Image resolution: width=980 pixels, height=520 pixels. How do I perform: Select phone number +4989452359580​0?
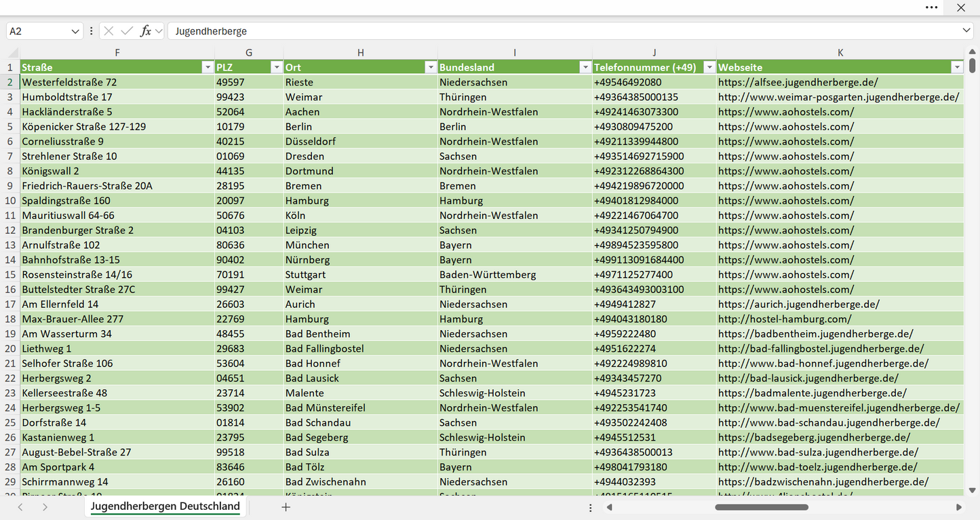[654, 245]
